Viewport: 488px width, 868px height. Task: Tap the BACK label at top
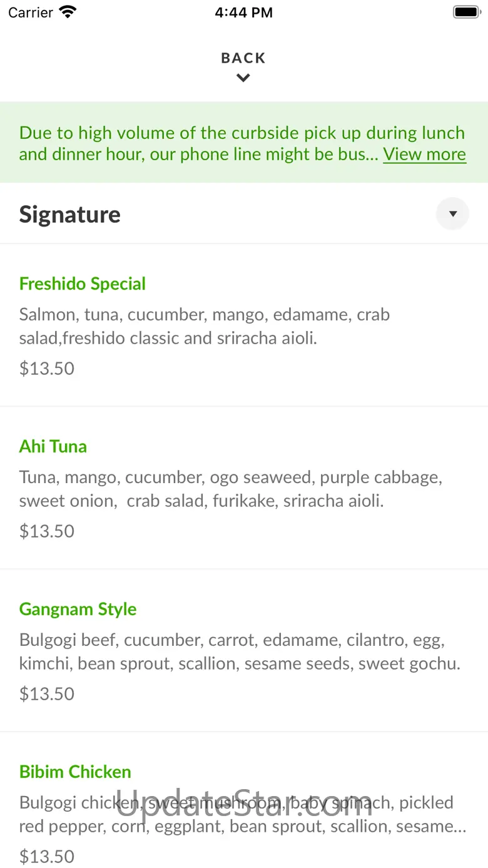point(243,58)
